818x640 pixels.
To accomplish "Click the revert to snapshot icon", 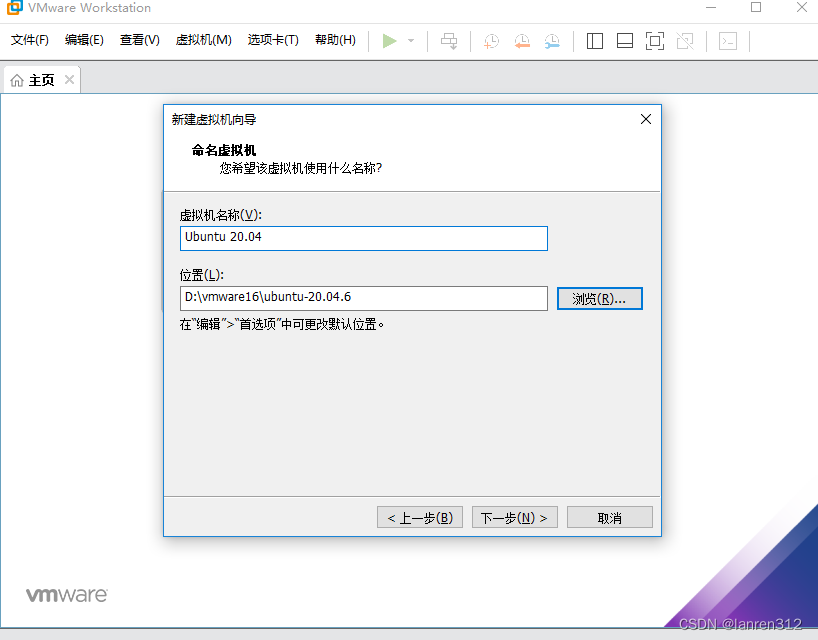I will point(522,41).
